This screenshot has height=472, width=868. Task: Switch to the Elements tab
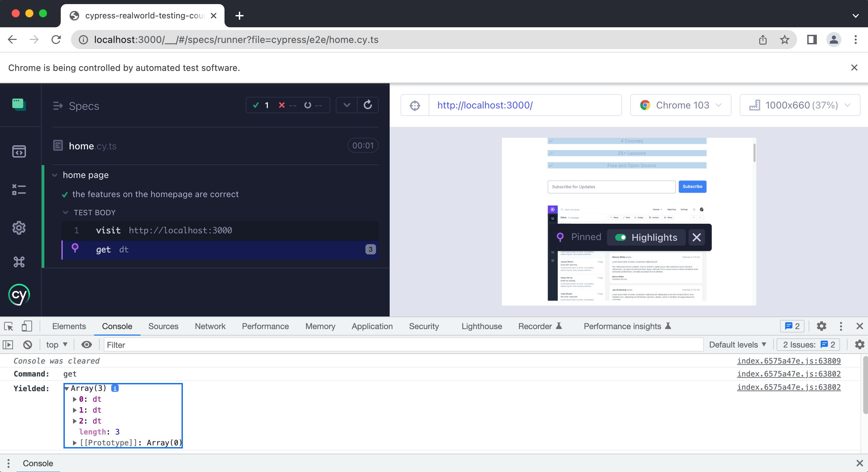(69, 326)
